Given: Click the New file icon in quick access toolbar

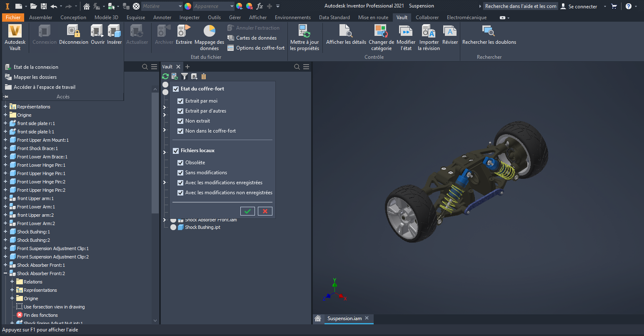Looking at the screenshot, I should (x=18, y=6).
